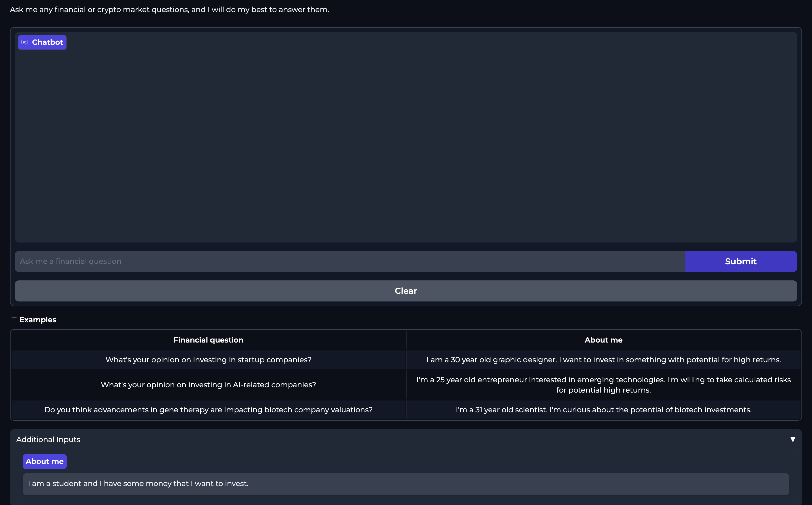The image size is (812, 505).
Task: Click the About me text box
Action: coord(406,484)
